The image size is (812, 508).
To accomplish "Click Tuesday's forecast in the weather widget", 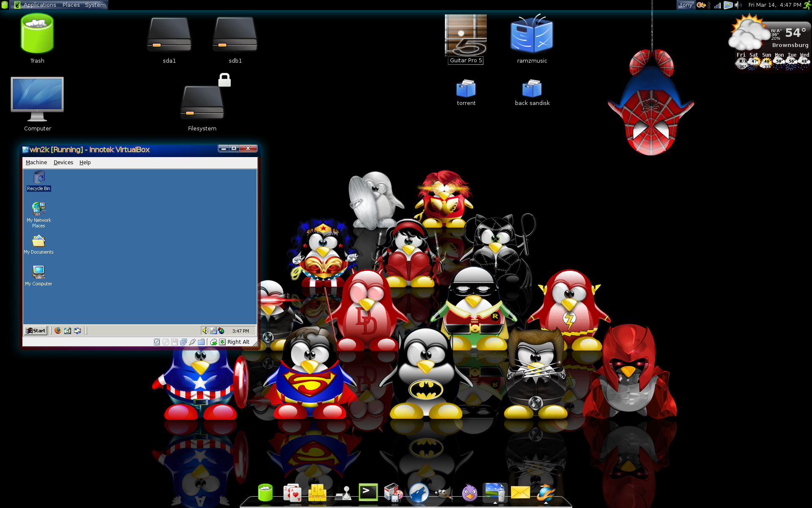I will pos(792,61).
